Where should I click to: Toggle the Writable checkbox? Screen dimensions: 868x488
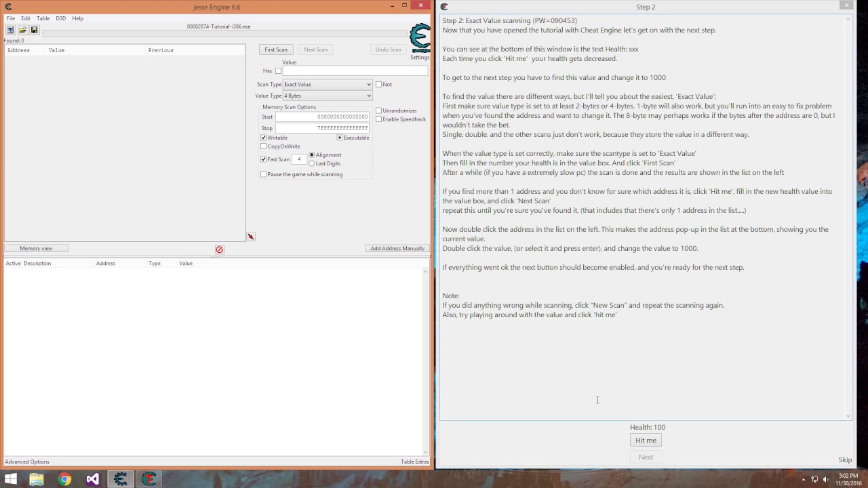(x=263, y=138)
